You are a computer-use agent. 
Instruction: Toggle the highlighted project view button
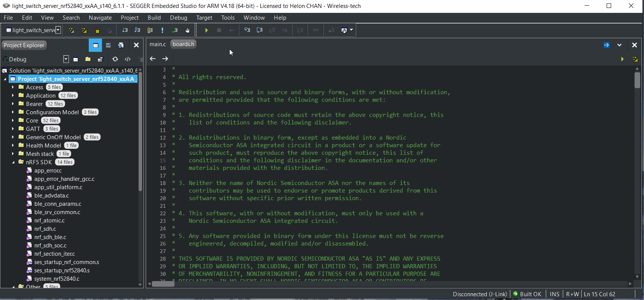[x=95, y=45]
